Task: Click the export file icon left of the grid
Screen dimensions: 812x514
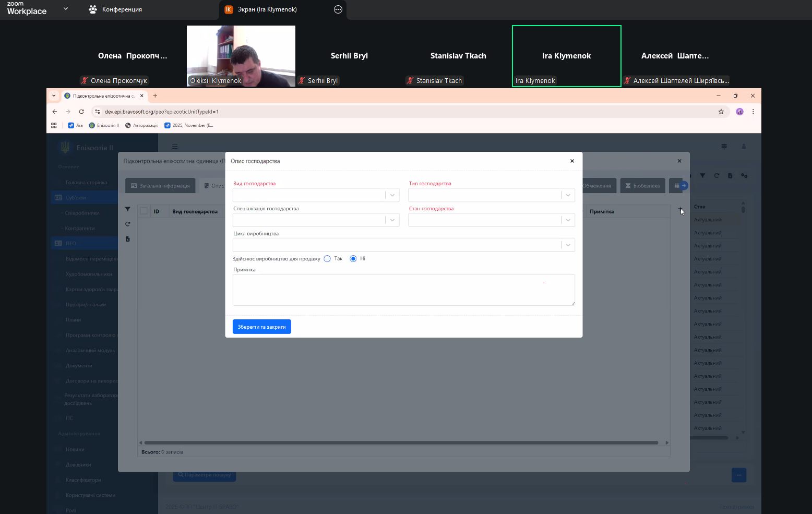Action: click(128, 239)
